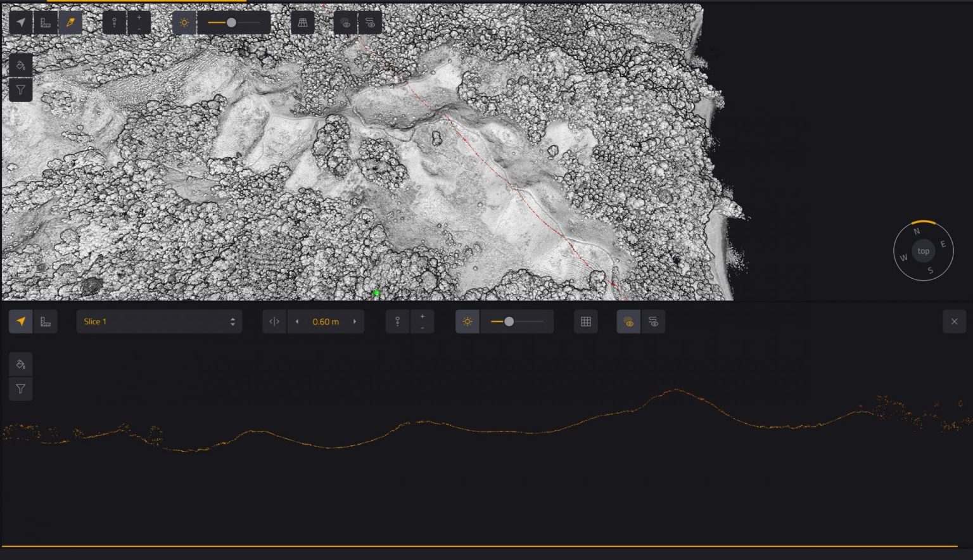973x560 pixels.
Task: Increase slice width with right arrow
Action: click(x=355, y=322)
